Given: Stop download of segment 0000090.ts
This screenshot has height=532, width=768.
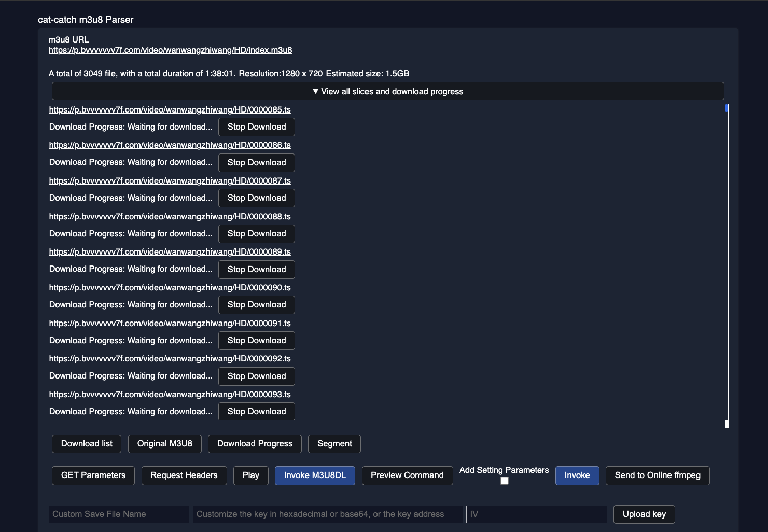Looking at the screenshot, I should tap(256, 305).
